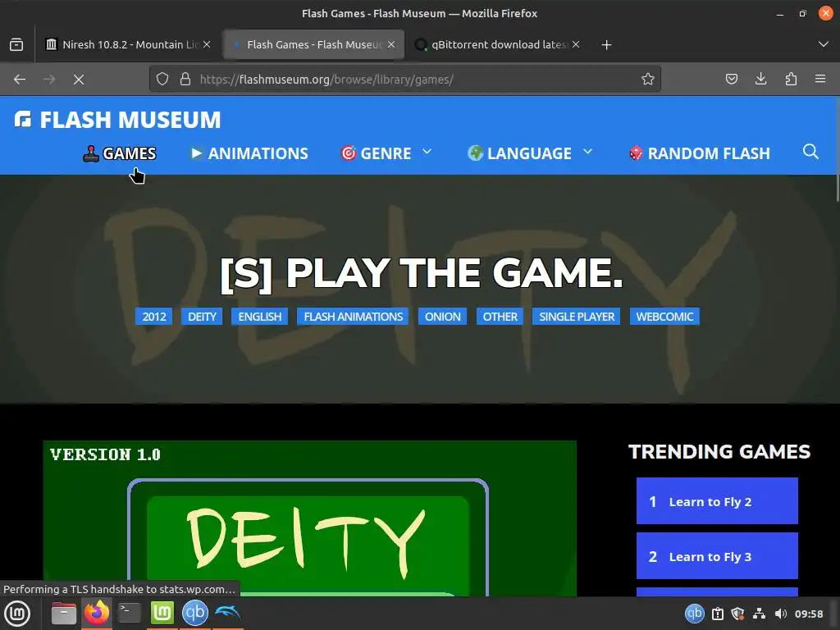840x630 pixels.
Task: Open a new tab with plus
Action: [606, 44]
